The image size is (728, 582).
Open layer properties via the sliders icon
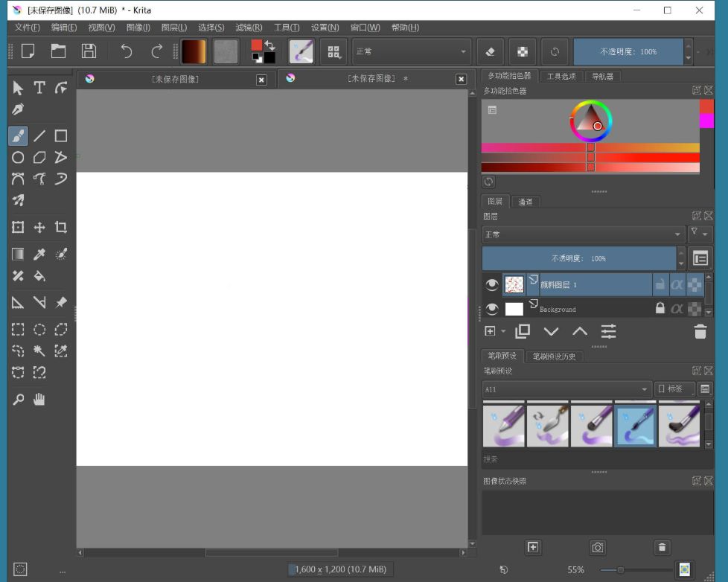pos(608,332)
